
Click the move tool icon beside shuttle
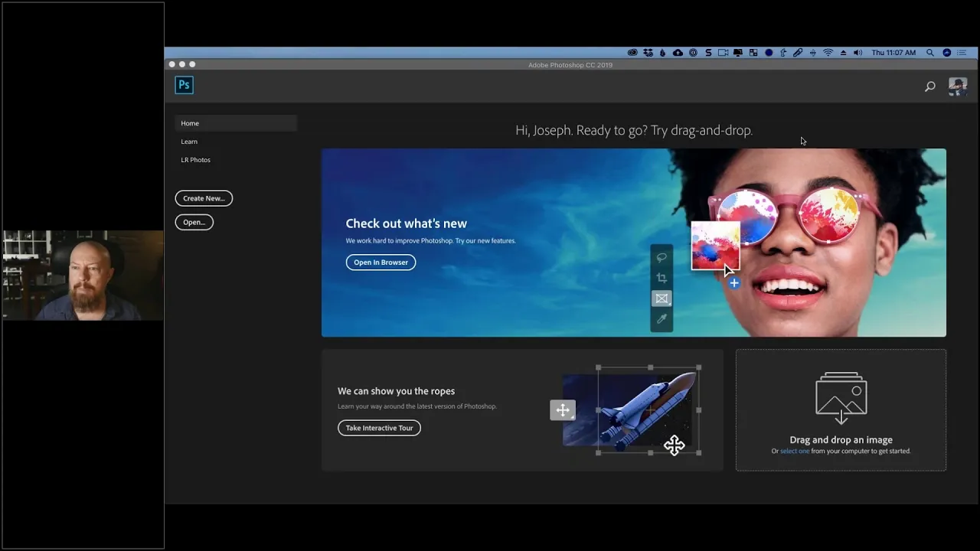(563, 410)
